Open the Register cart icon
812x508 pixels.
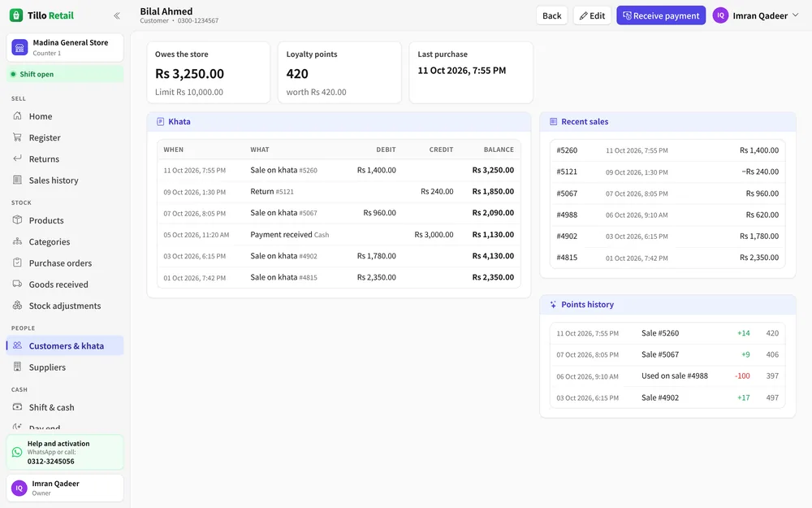click(x=18, y=137)
